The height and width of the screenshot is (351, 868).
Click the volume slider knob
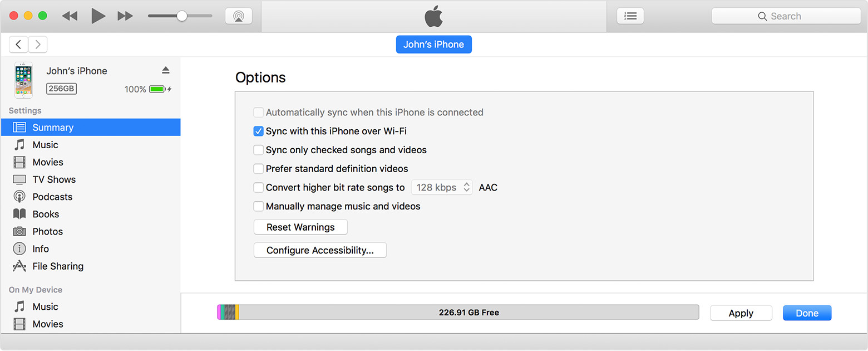click(x=181, y=16)
